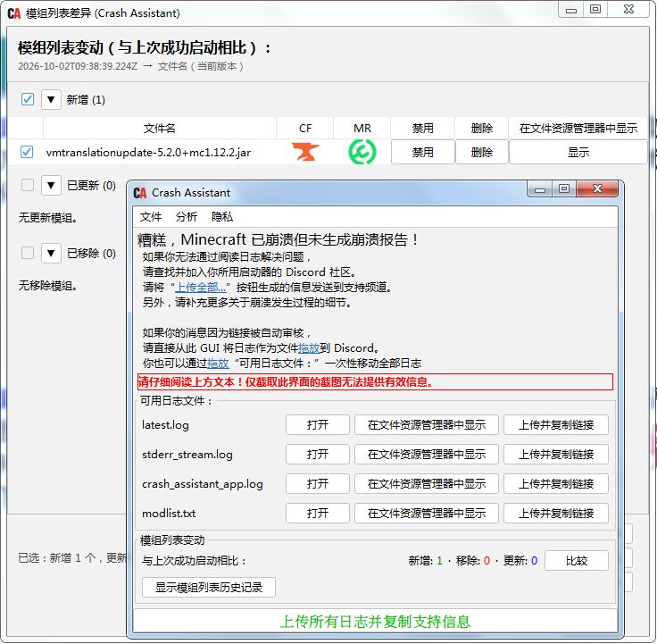Select the latest.log file name
The image size is (657, 644).
[x=165, y=425]
